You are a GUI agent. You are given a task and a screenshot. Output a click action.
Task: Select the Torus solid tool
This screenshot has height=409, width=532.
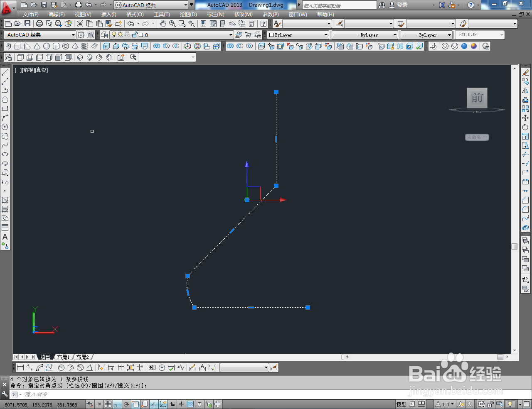click(x=66, y=46)
